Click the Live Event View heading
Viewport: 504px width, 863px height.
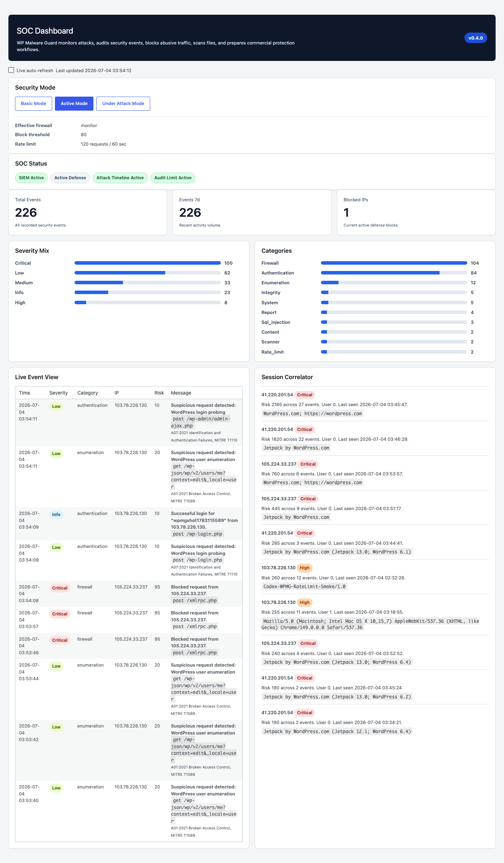coord(37,377)
